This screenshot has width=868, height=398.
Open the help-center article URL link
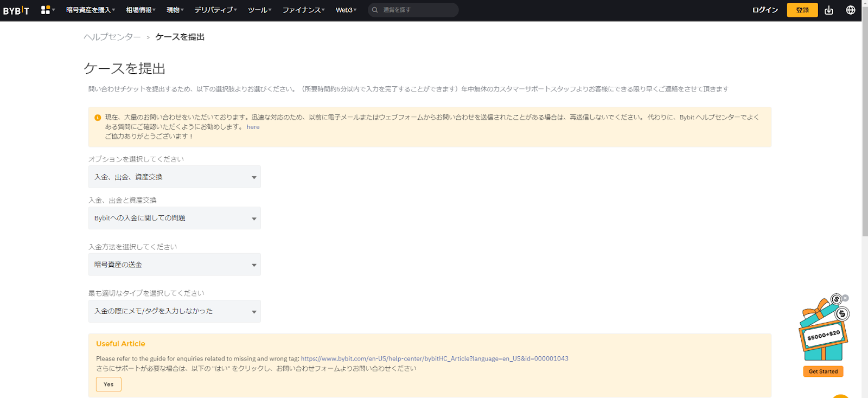click(x=435, y=358)
